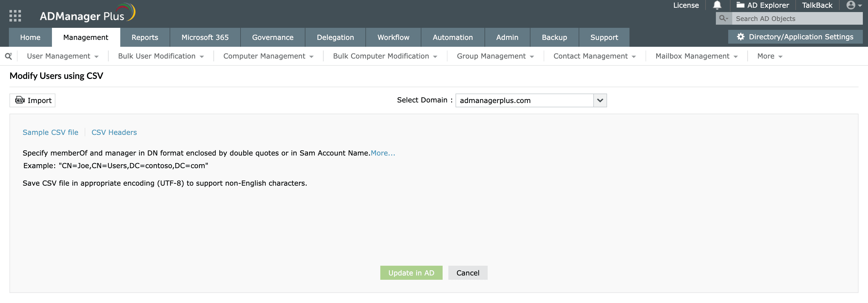Expand the Contact Management menu

click(x=594, y=56)
